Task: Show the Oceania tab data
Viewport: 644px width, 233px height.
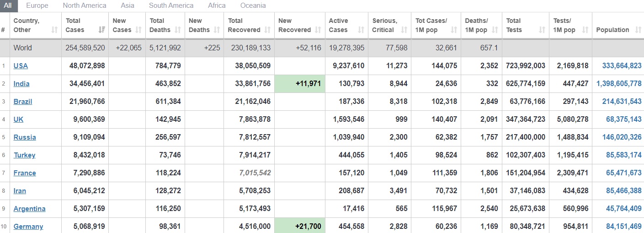Action: (x=253, y=5)
